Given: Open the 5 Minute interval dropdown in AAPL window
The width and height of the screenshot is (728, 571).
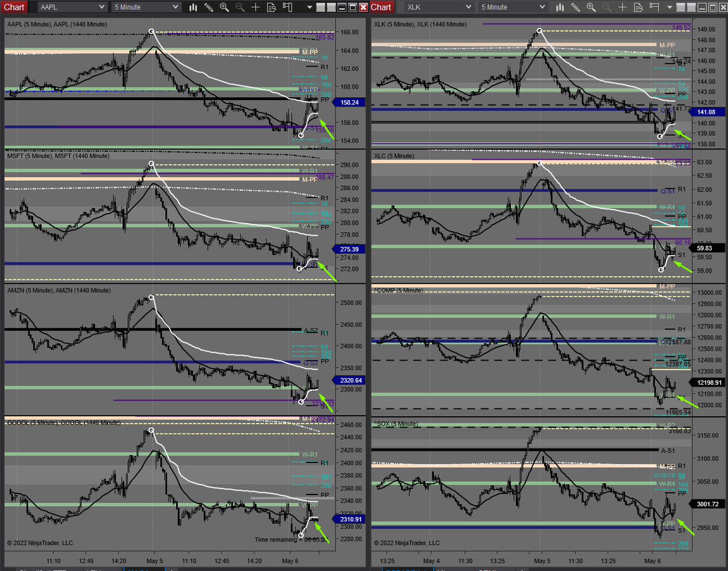Looking at the screenshot, I should (x=146, y=7).
